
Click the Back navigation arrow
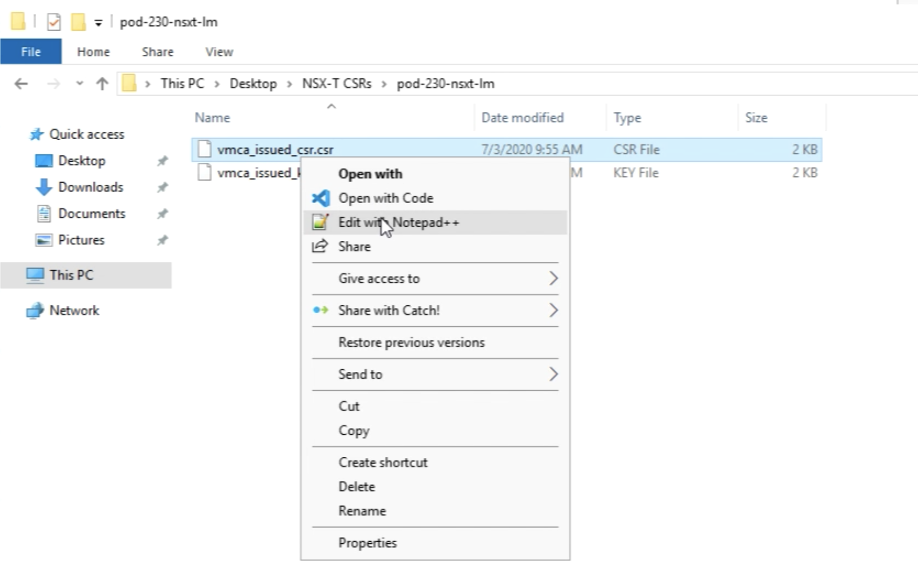[21, 84]
